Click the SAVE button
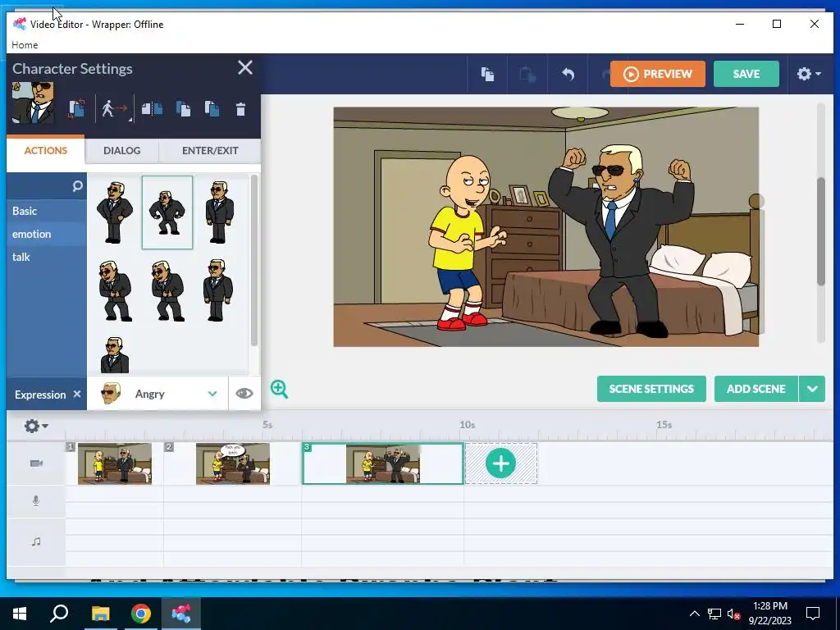This screenshot has width=840, height=630. pyautogui.click(x=746, y=74)
